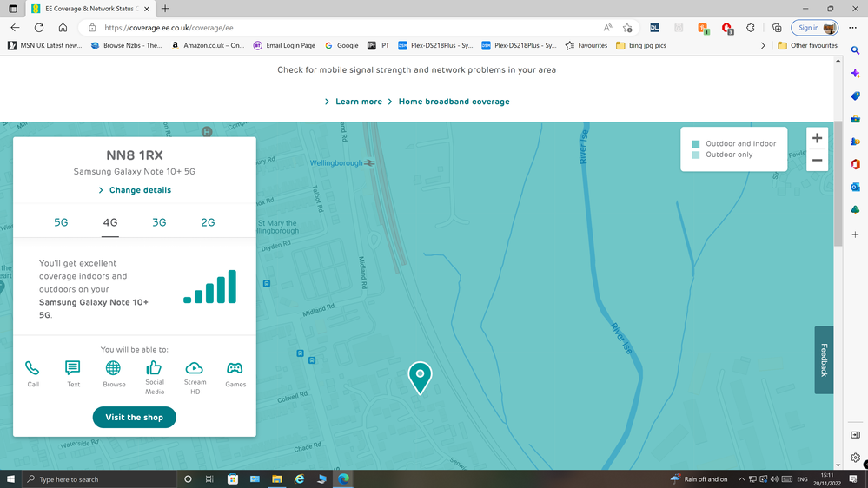Image resolution: width=868 pixels, height=488 pixels.
Task: Zoom out the map with minus button
Action: pyautogui.click(x=817, y=161)
